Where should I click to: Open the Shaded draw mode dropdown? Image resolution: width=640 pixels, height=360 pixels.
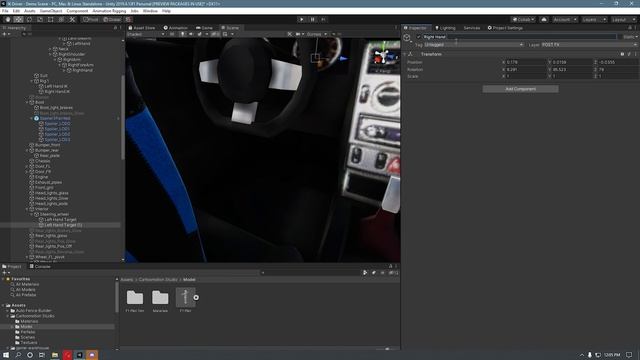point(145,34)
